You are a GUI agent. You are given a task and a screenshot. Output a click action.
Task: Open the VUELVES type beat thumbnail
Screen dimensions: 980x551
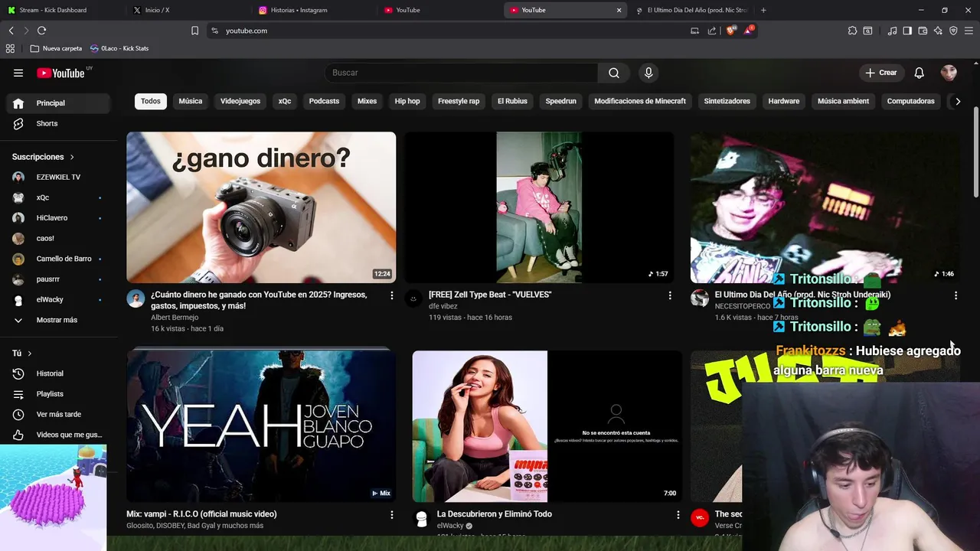pos(539,207)
